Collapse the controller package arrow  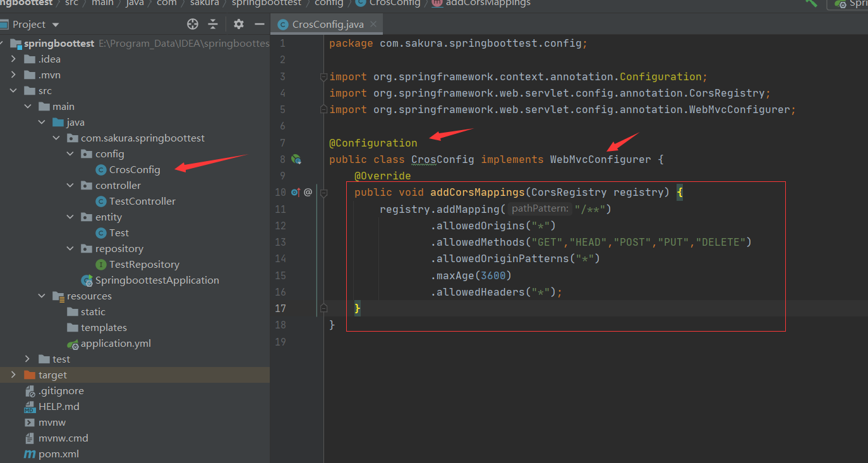(x=71, y=186)
